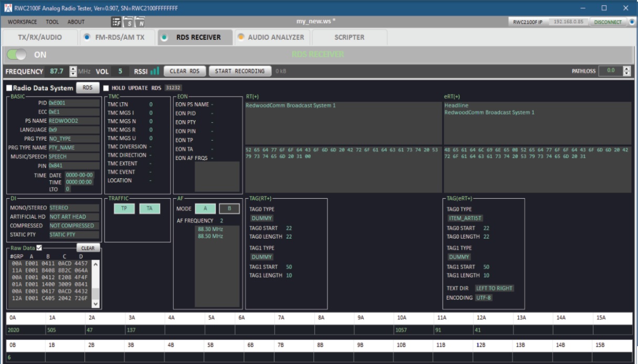Enable the HOLD UPDATE RDS checkbox
638x364 pixels.
point(106,88)
